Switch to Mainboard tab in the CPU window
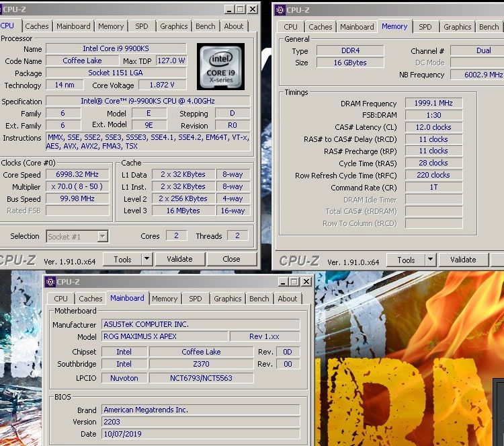The height and width of the screenshot is (446, 504). (73, 26)
